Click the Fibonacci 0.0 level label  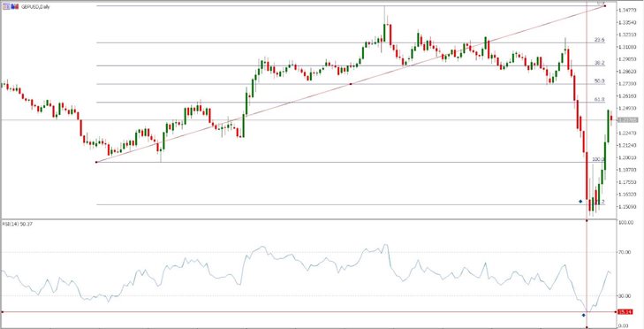pyautogui.click(x=601, y=3)
